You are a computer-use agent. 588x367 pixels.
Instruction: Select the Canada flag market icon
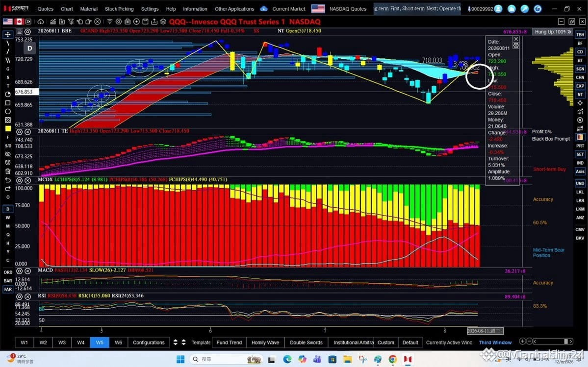point(19,22)
